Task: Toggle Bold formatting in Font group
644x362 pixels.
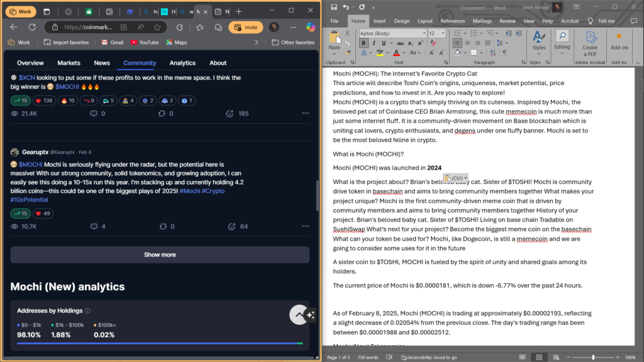Action: pyautogui.click(x=364, y=43)
